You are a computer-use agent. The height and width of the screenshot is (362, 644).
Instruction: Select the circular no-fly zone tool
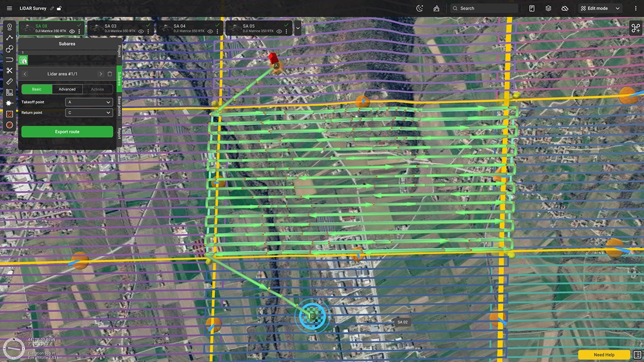(9, 125)
